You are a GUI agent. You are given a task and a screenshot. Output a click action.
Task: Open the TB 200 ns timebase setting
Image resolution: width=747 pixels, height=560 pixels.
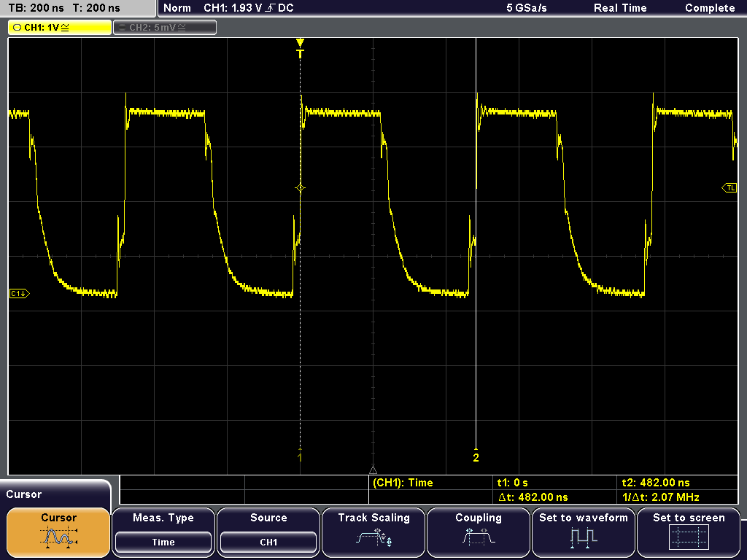pos(35,8)
